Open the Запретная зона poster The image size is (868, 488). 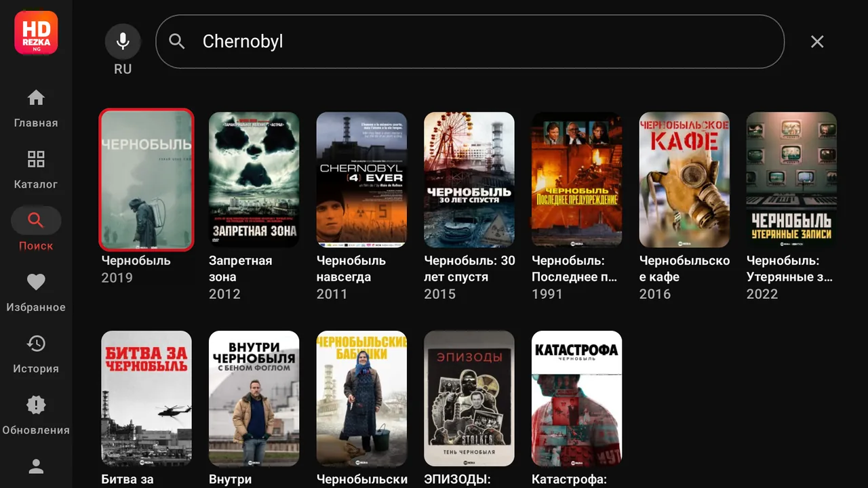(254, 180)
